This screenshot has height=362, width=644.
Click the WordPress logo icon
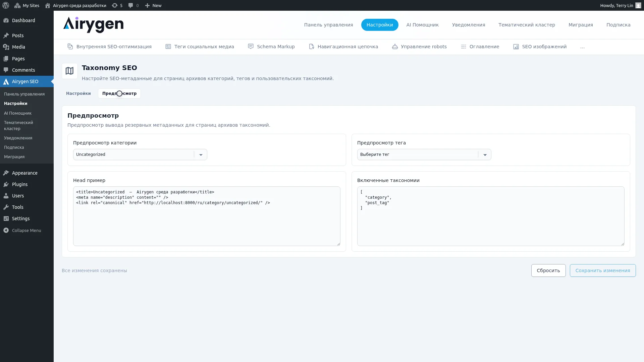(6, 5)
